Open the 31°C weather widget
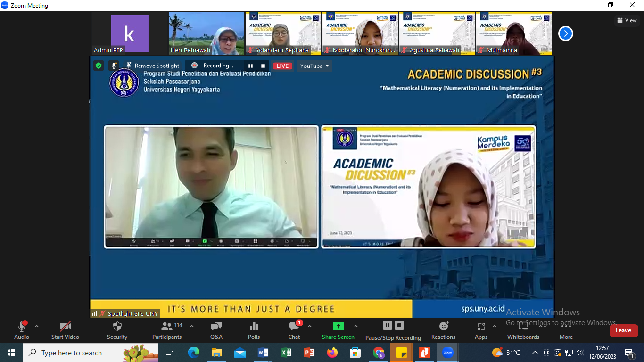Screen dimensions: 644x362 pos(506,353)
